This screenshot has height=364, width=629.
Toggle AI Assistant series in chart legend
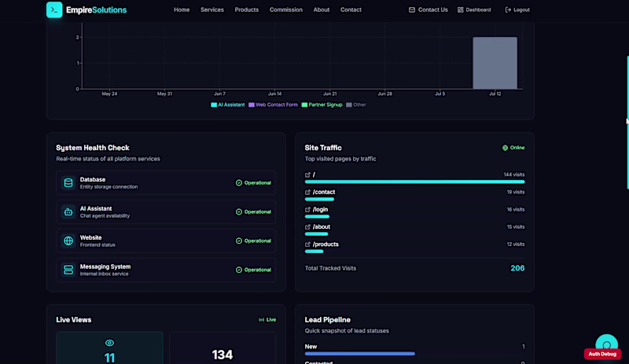tap(228, 105)
